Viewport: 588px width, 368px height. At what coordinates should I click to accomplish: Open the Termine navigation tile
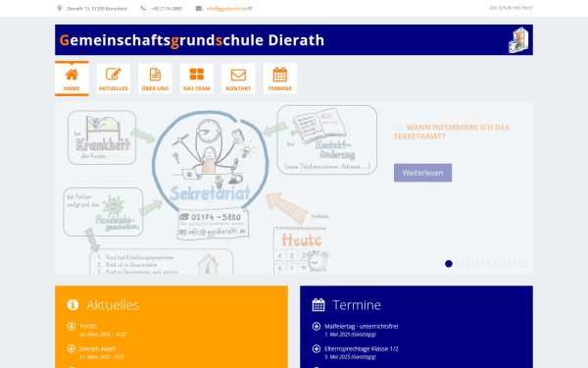[279, 79]
